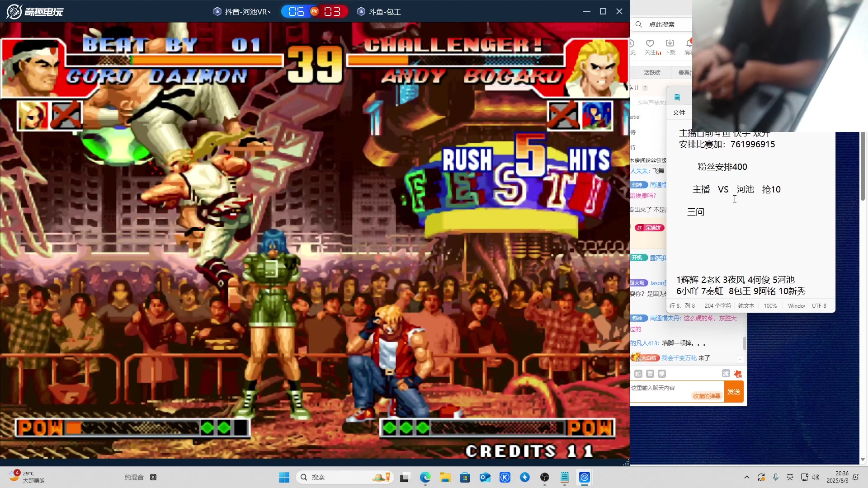Image resolution: width=868 pixels, height=488 pixels.
Task: Click the right scrollbar down arrow
Action: pos(863,459)
